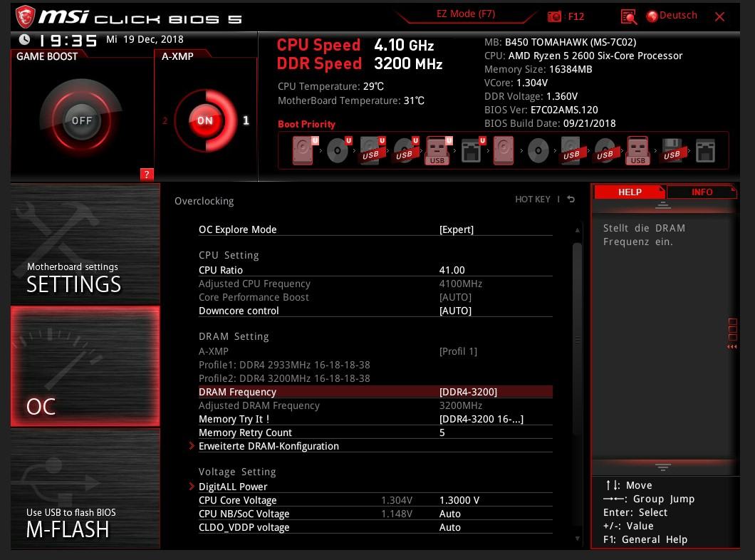
Task: Click the handle at the help panel bottom
Action: (x=663, y=467)
